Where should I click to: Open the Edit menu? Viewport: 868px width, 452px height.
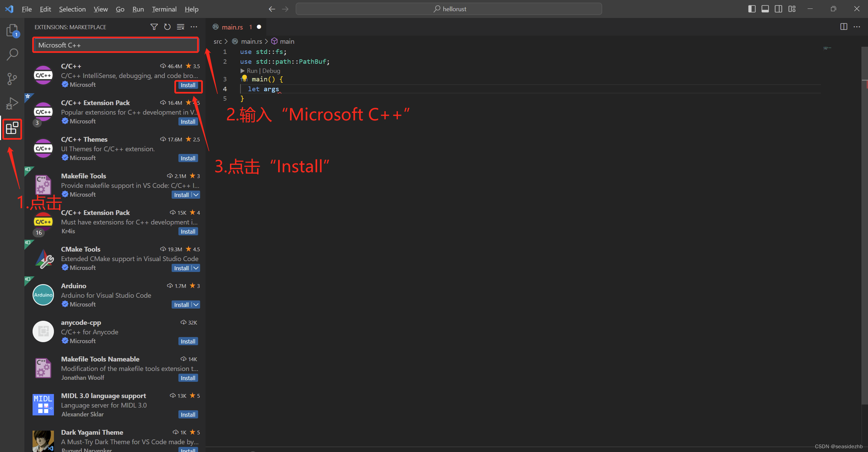[45, 9]
